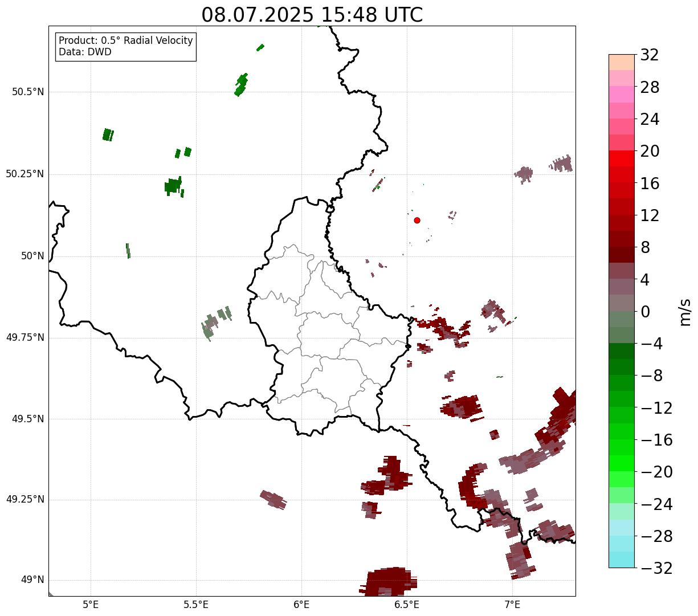Click the 5°E longitude label

pos(91,604)
